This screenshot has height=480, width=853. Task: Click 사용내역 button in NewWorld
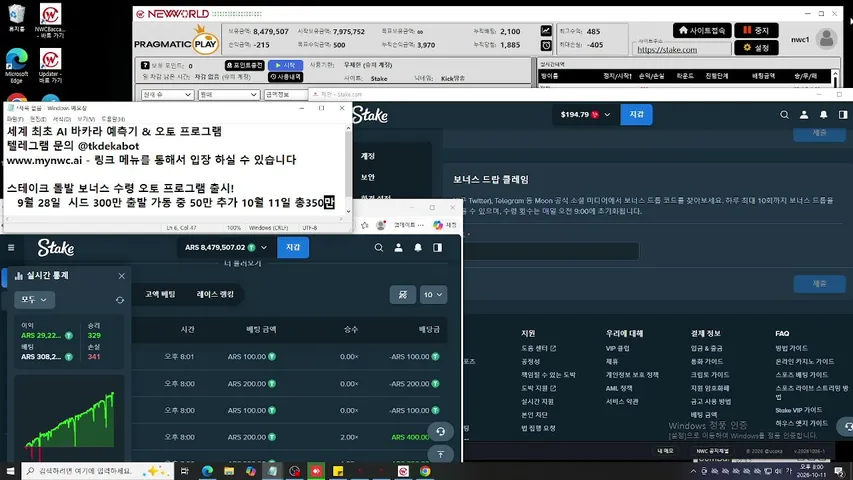[x=285, y=77]
